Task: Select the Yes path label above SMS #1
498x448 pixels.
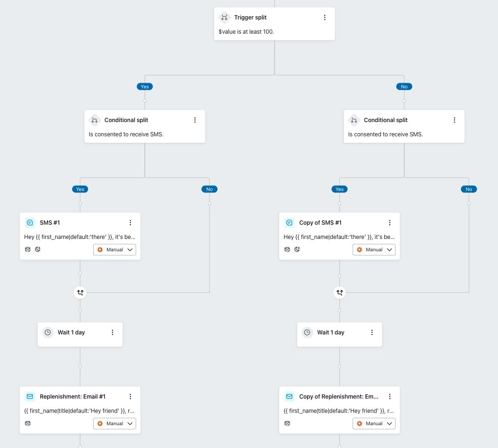Action: [x=80, y=189]
